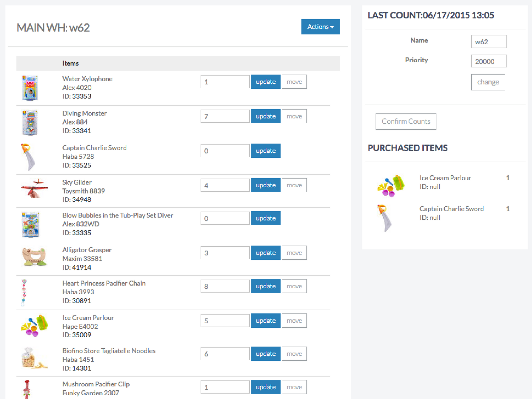532x399 pixels.
Task: Move the Ice Cream Parlour item
Action: tap(294, 321)
